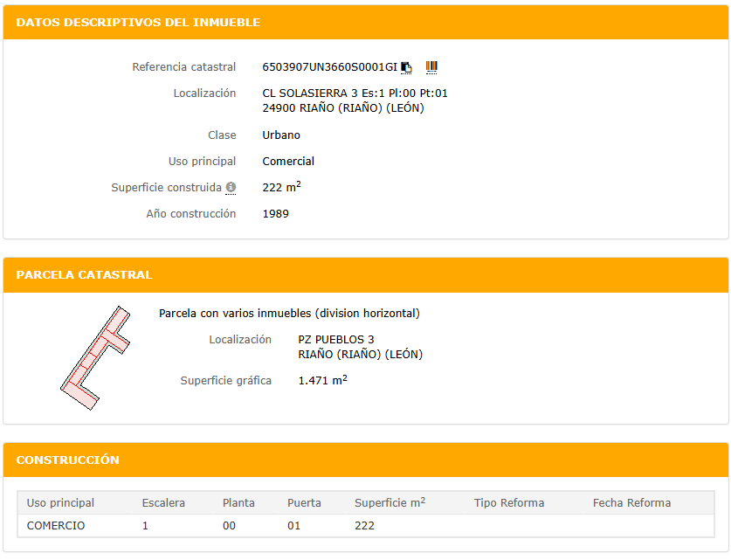Select the address line CL SOLASIERRA 3

pos(310,93)
